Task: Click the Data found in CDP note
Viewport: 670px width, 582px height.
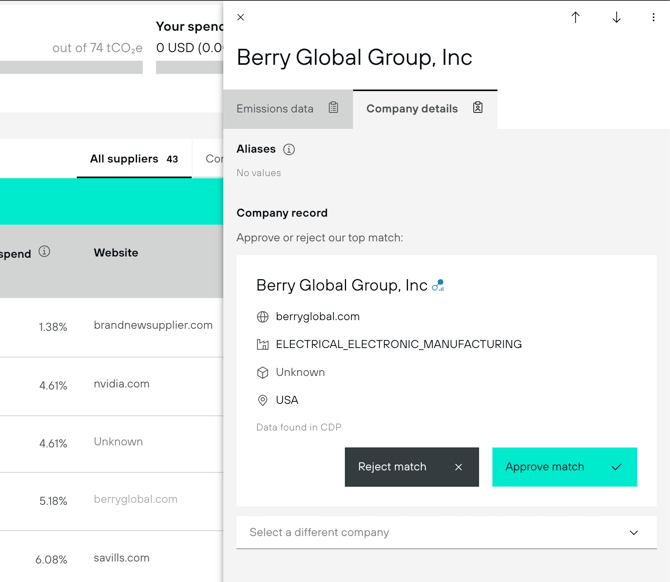Action: [299, 427]
